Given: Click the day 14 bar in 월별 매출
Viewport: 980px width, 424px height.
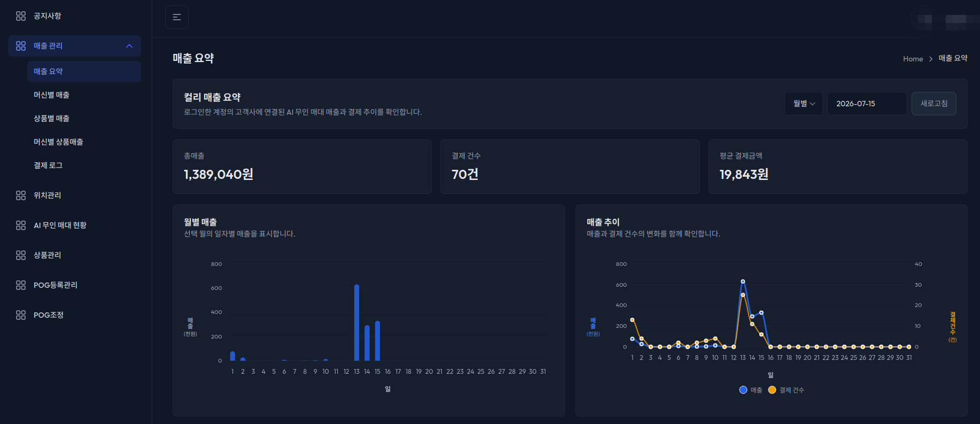Looking at the screenshot, I should [x=367, y=343].
